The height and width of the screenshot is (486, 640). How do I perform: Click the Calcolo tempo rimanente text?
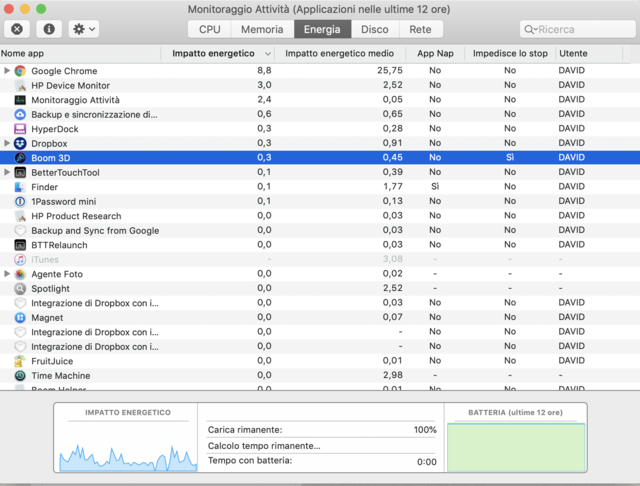click(264, 446)
